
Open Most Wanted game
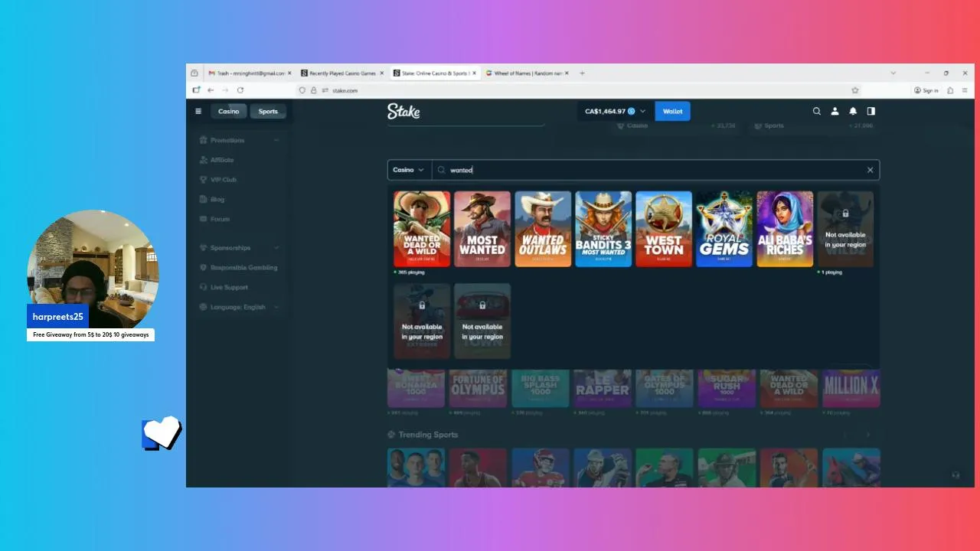point(482,229)
